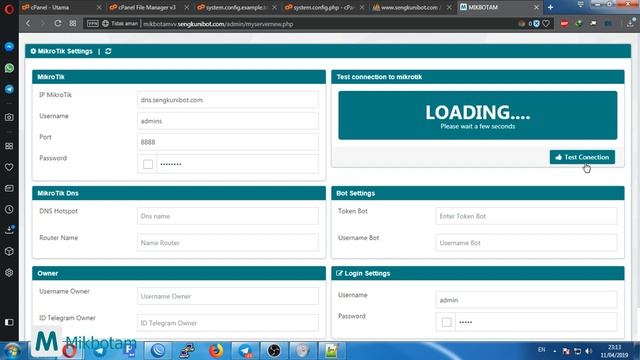Click the Snapshot camera sidebar icon
Image resolution: width=640 pixels, height=360 pixels.
pos(9,117)
